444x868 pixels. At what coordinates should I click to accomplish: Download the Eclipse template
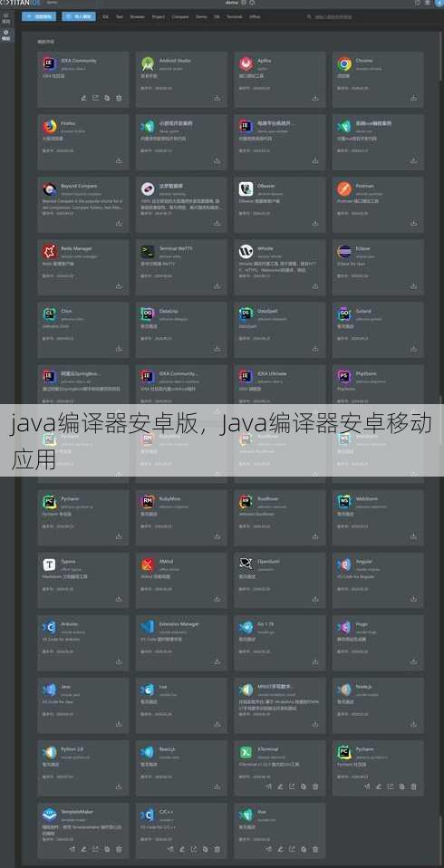(x=413, y=285)
